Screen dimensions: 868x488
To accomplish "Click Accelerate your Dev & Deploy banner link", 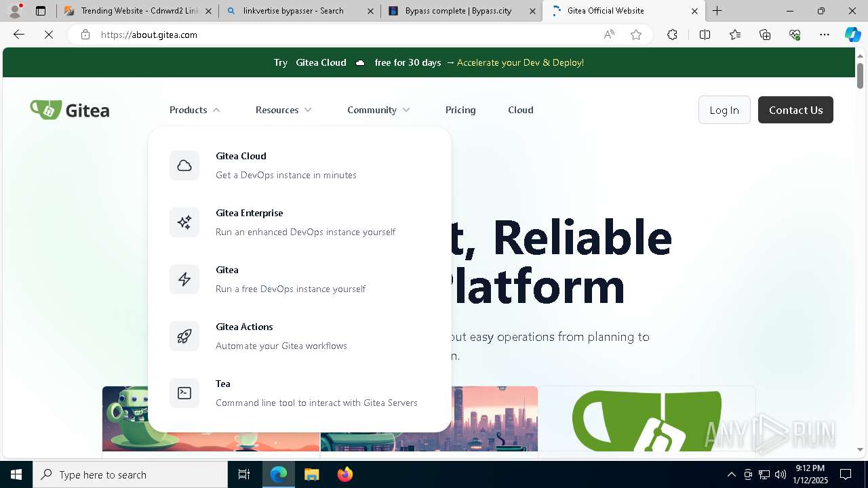I will point(520,62).
